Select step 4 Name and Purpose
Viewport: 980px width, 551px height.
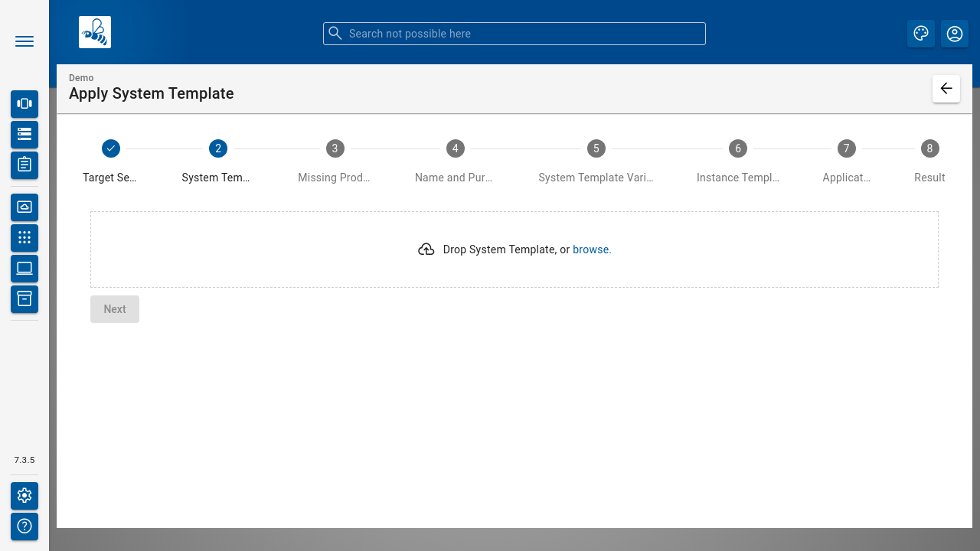(455, 161)
